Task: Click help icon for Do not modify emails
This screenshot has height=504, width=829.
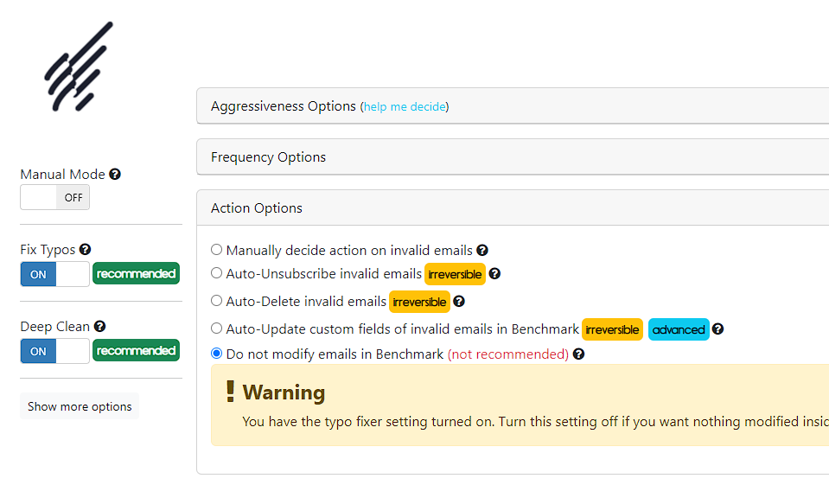Action: click(578, 354)
